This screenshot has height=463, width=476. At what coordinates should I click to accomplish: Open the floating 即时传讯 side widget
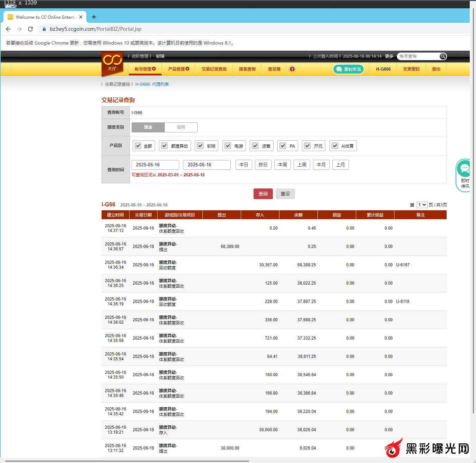(464, 175)
